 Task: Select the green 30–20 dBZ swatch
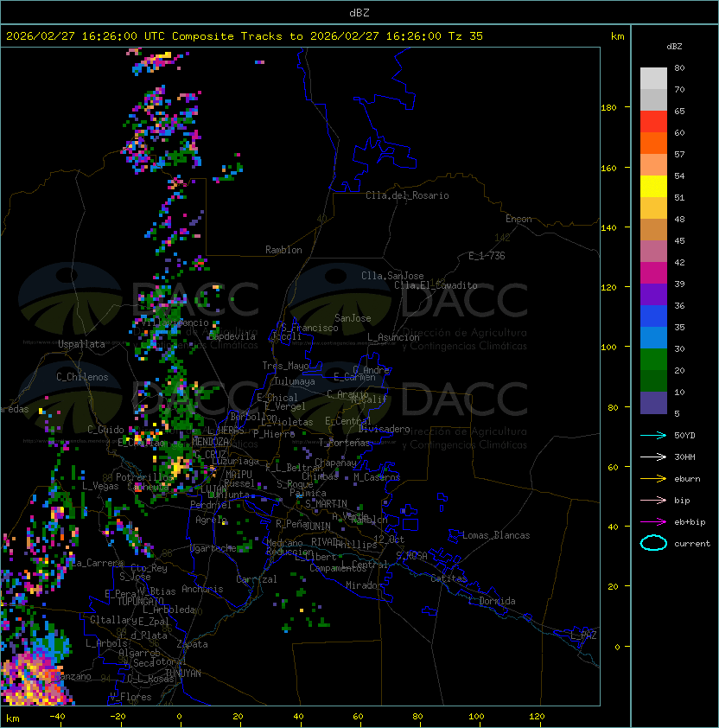653,359
